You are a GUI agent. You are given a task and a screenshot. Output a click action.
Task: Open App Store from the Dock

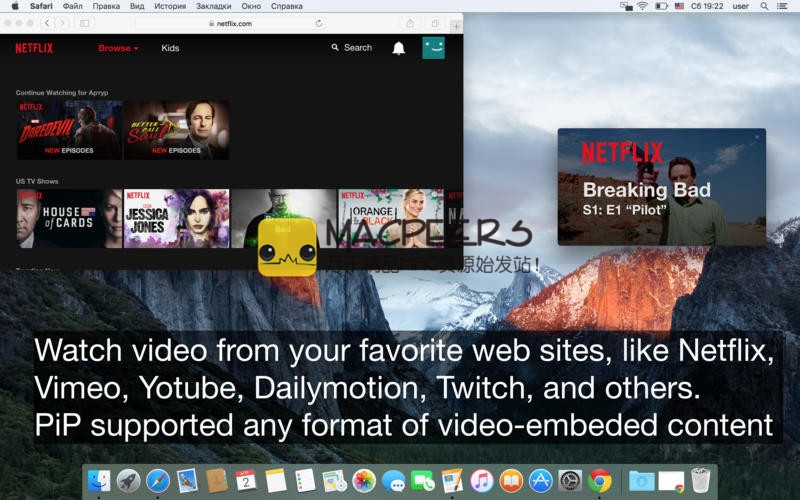click(x=540, y=481)
